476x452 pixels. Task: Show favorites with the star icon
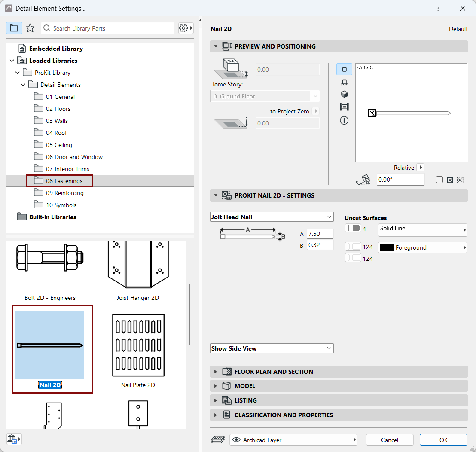pyautogui.click(x=30, y=28)
